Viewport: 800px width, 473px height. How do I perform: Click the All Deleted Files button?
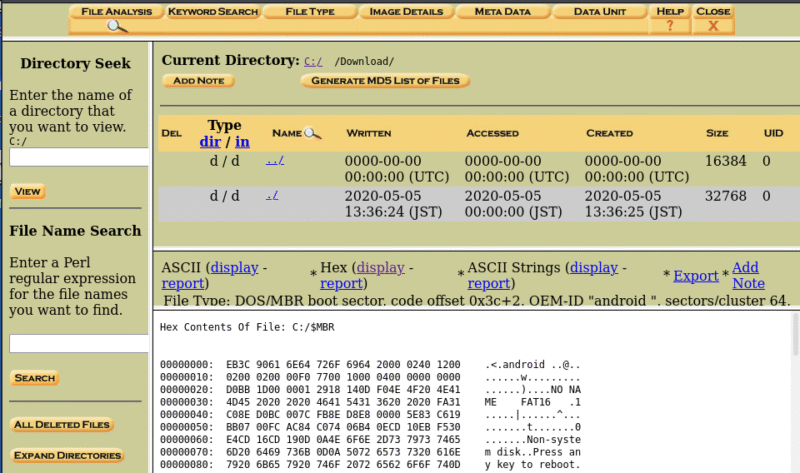[61, 425]
